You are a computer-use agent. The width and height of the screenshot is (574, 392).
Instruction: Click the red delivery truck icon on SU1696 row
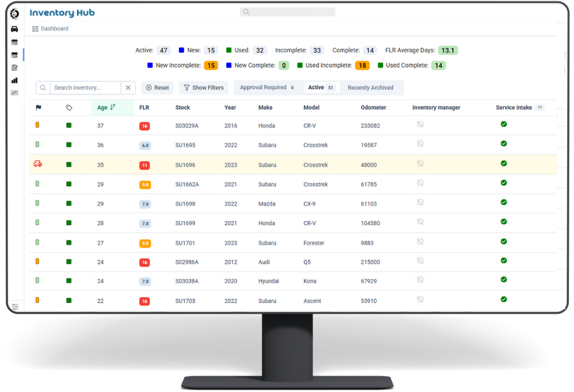[37, 164]
